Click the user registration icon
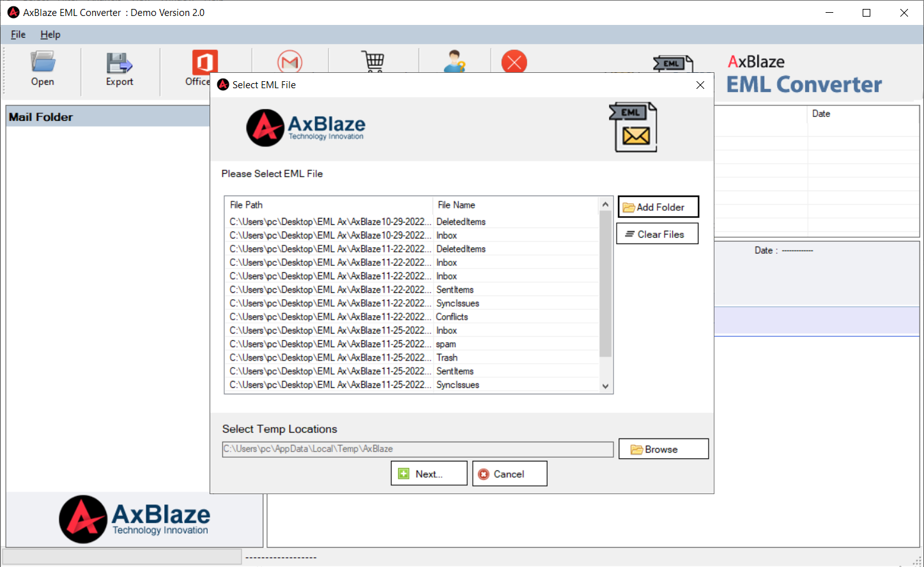 (454, 61)
